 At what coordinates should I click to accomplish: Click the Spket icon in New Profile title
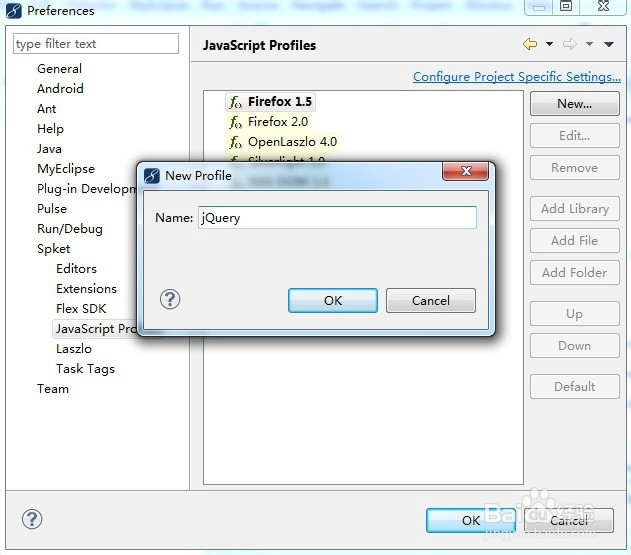(152, 176)
